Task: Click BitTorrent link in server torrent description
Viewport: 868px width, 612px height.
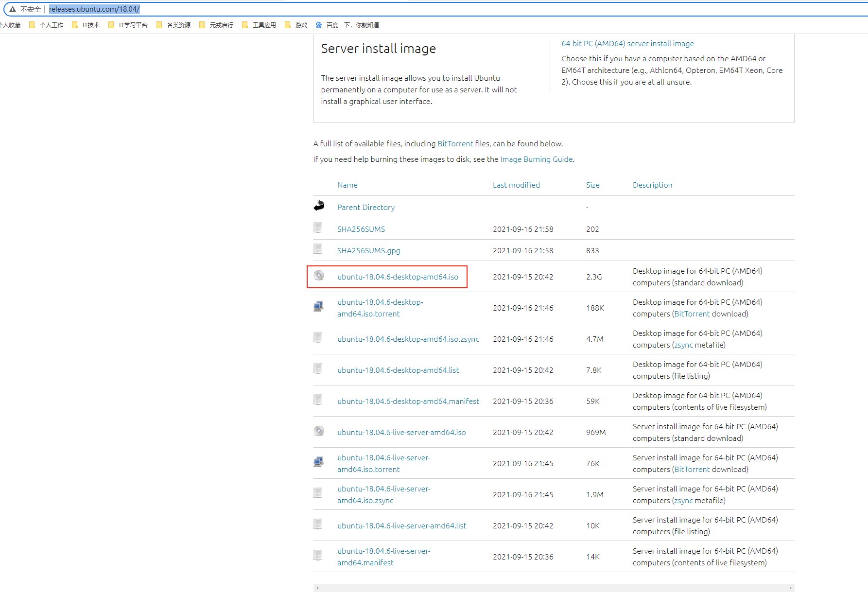Action: (x=692, y=470)
